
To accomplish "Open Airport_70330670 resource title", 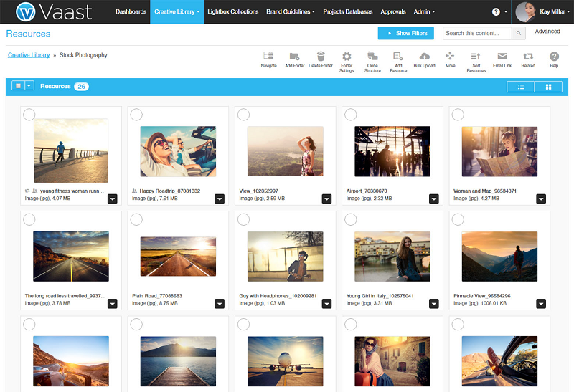I will point(367,191).
